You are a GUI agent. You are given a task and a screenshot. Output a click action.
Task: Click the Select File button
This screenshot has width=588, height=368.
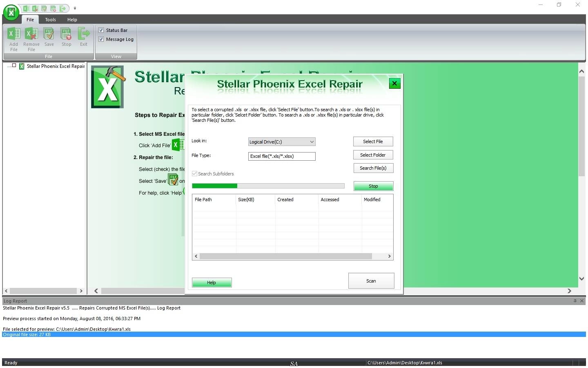coord(373,141)
